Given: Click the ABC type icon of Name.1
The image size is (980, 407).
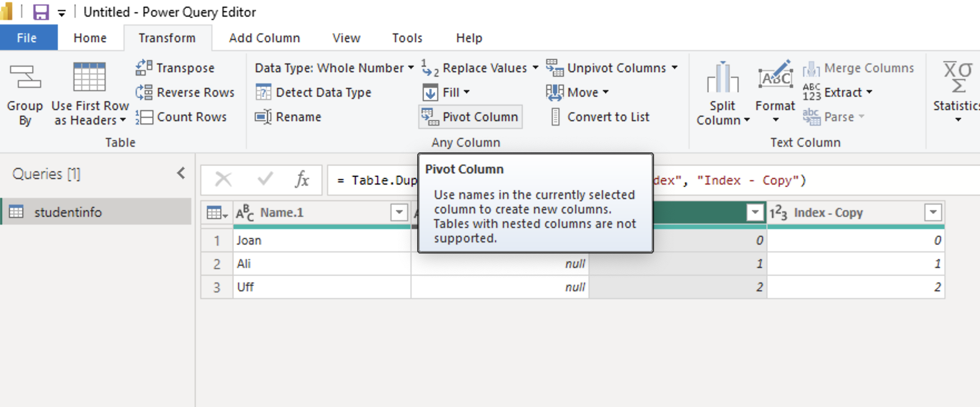Looking at the screenshot, I should [245, 212].
